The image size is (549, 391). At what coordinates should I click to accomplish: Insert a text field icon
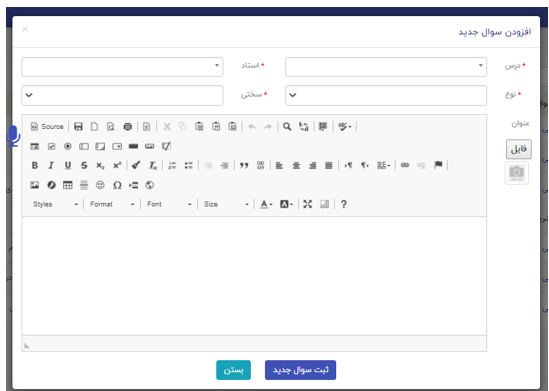coord(84,146)
